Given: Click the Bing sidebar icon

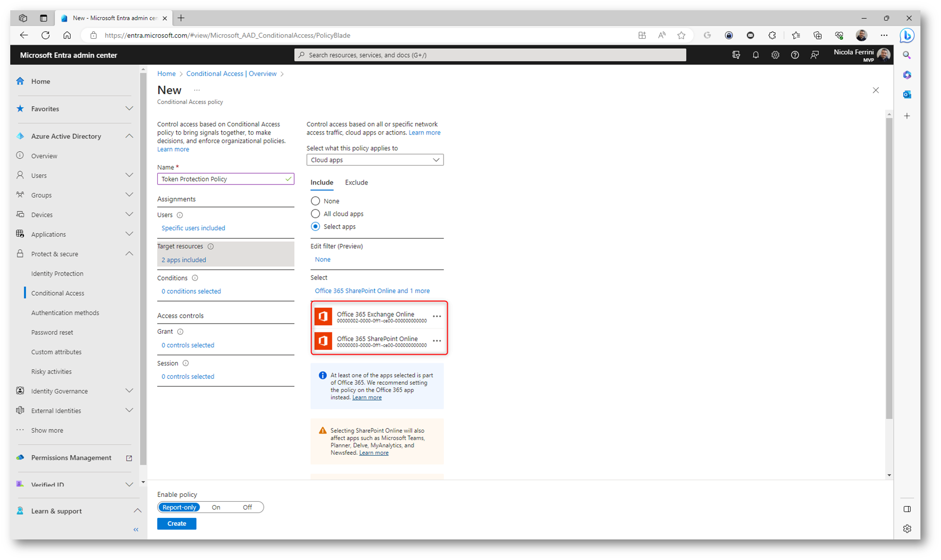Looking at the screenshot, I should [907, 35].
